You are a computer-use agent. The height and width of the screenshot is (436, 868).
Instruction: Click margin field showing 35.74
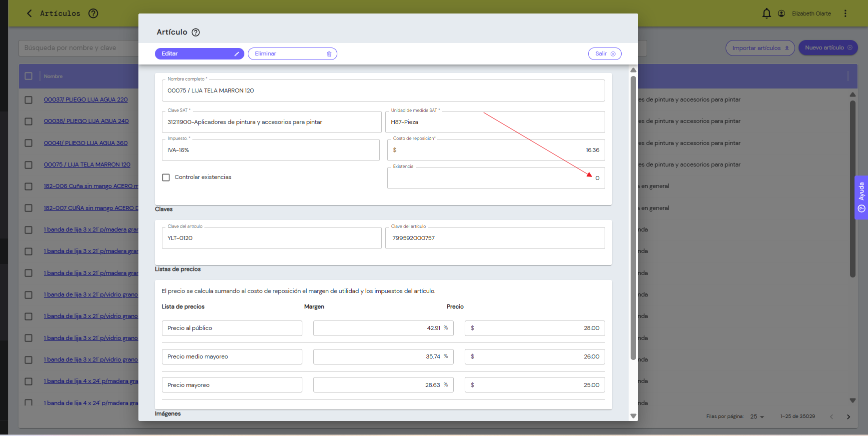383,356
